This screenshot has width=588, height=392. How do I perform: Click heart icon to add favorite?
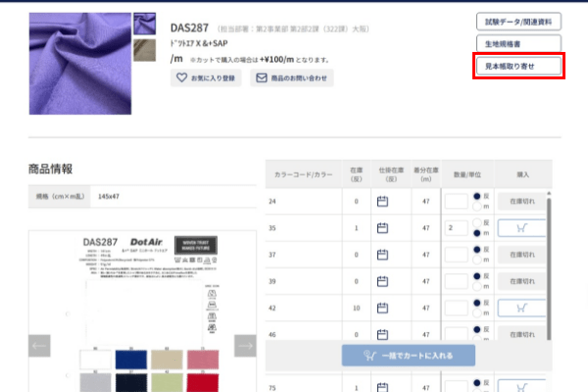point(180,77)
